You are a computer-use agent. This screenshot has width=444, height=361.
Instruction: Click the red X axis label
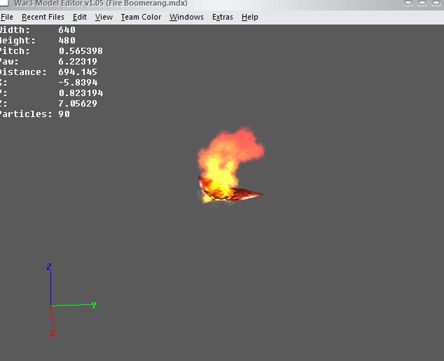pos(52,333)
